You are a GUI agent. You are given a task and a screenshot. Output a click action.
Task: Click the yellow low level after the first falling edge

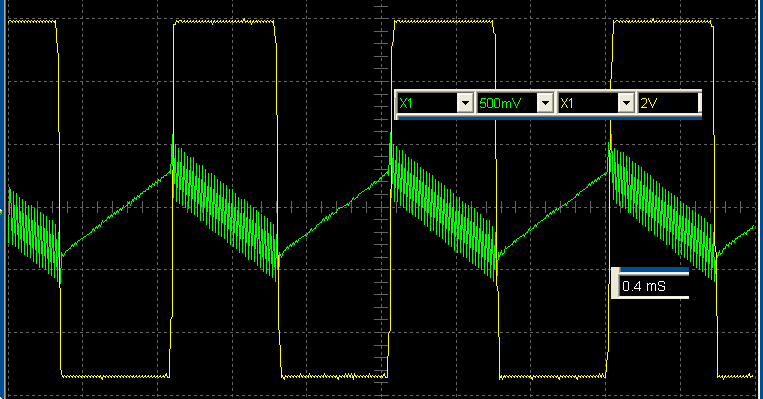(115, 376)
